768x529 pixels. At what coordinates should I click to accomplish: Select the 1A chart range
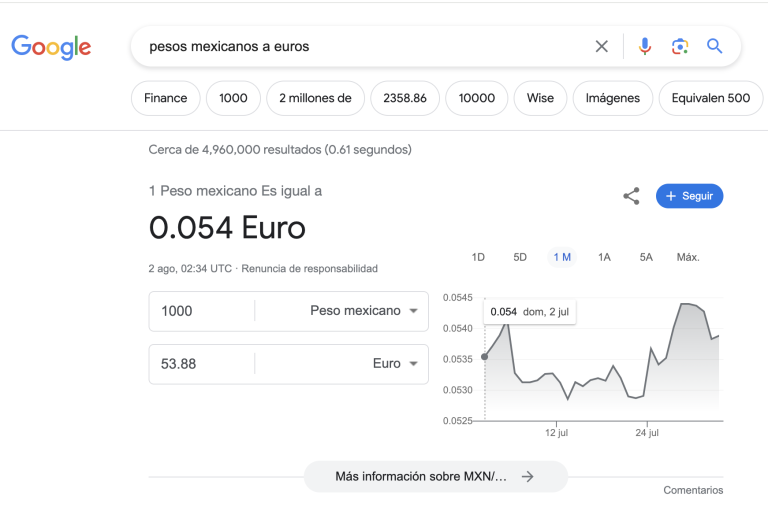click(604, 257)
